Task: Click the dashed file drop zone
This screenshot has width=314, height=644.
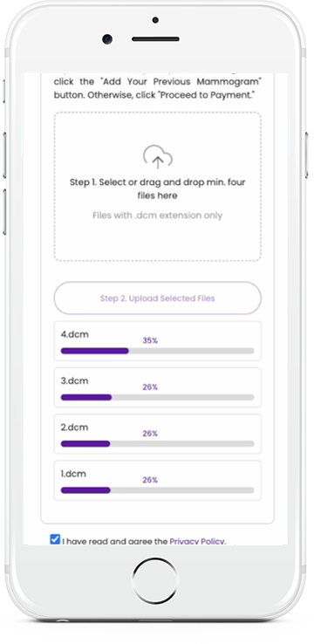Action: [158, 187]
